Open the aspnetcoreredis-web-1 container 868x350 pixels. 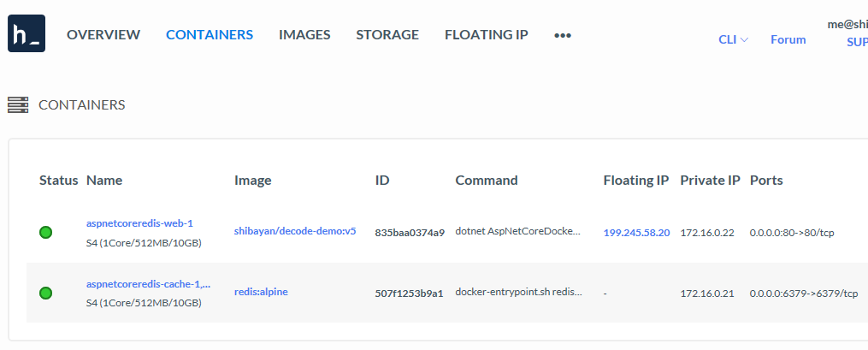click(x=139, y=223)
